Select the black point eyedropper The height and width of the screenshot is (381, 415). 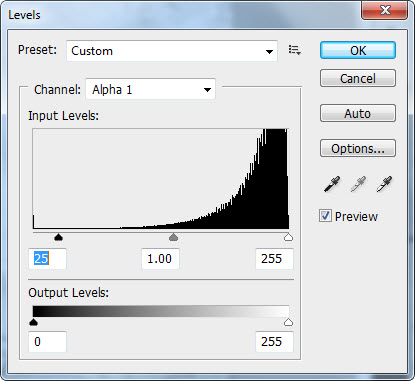332,184
